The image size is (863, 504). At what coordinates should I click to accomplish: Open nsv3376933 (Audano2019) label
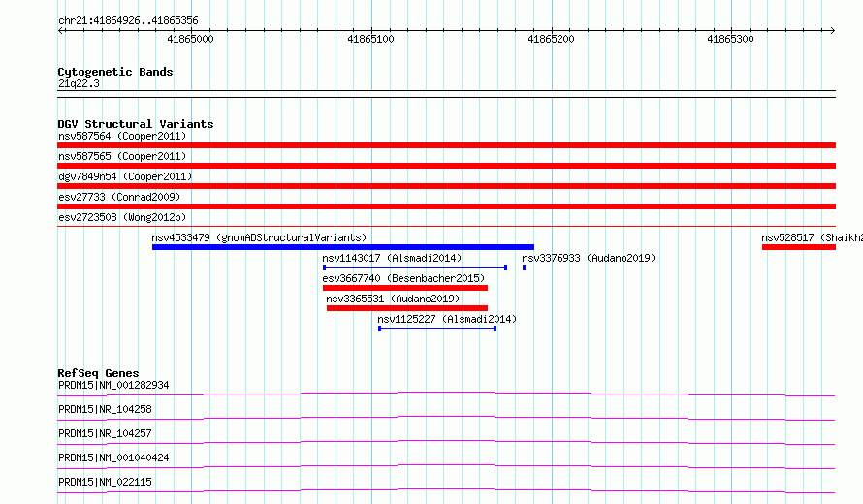point(589,258)
